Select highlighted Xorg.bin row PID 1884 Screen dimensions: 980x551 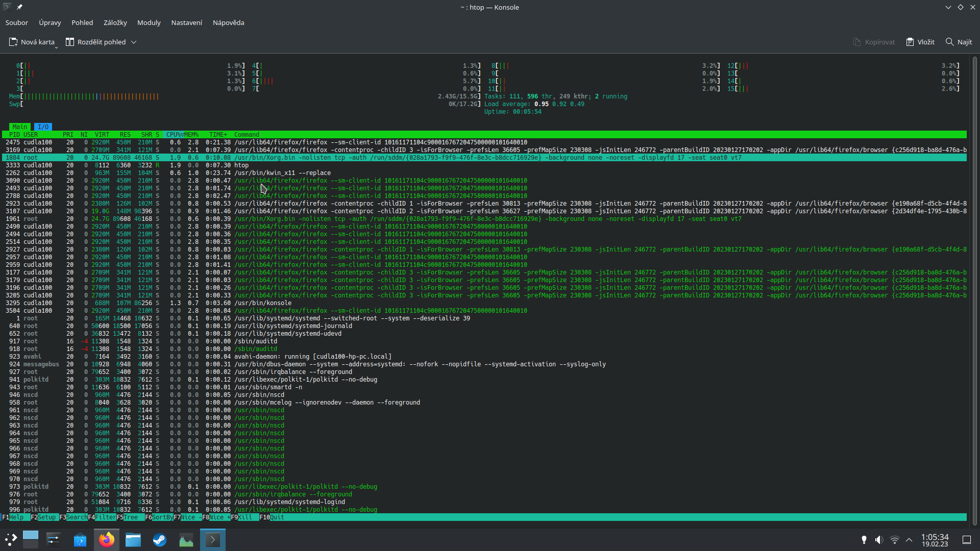pyautogui.click(x=484, y=158)
